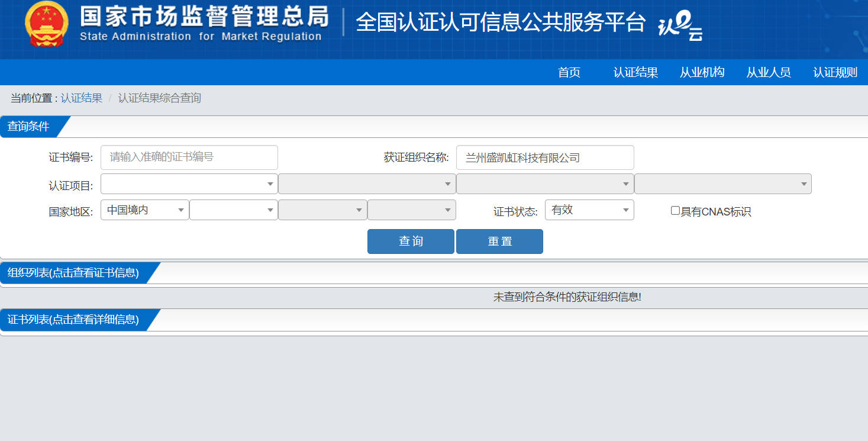
Task: Expand the third 认证项目 dropdown
Action: pos(545,184)
